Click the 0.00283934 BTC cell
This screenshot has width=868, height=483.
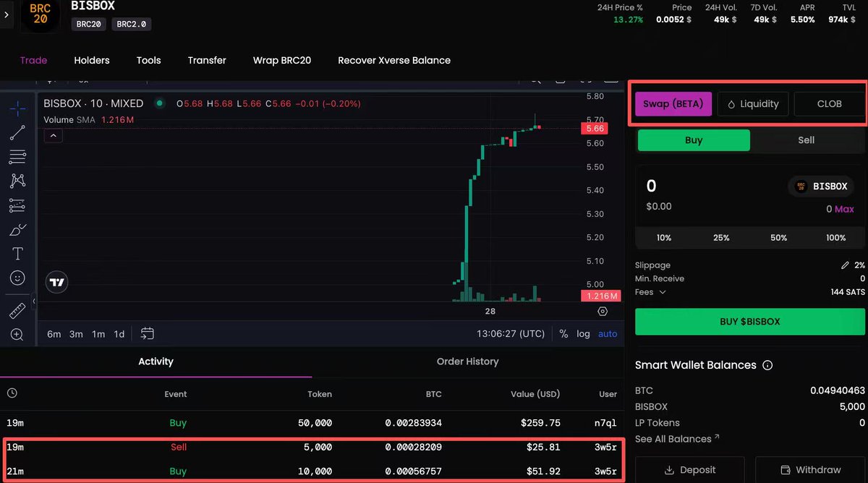[x=413, y=423]
